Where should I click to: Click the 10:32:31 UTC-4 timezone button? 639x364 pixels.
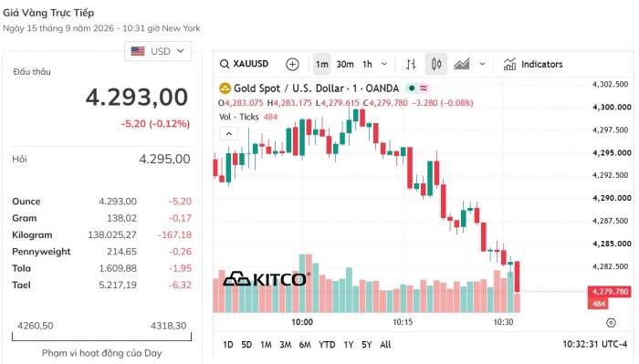point(594,345)
